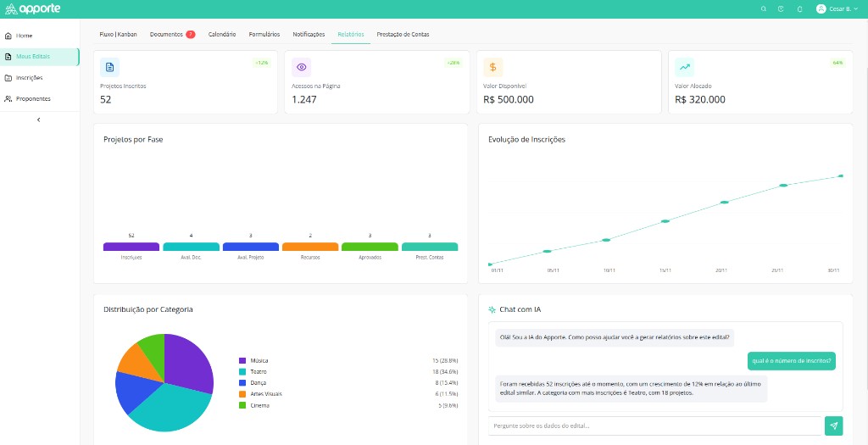
Task: Select Meus Editais in the sidebar
Action: tap(40, 57)
